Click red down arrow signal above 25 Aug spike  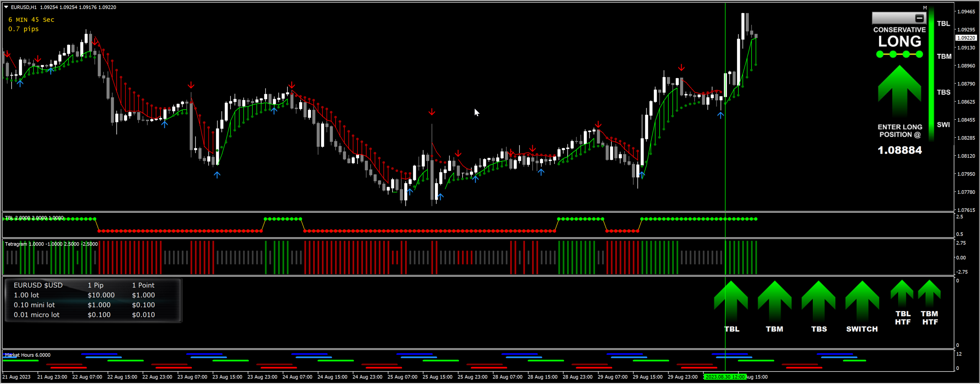[432, 112]
